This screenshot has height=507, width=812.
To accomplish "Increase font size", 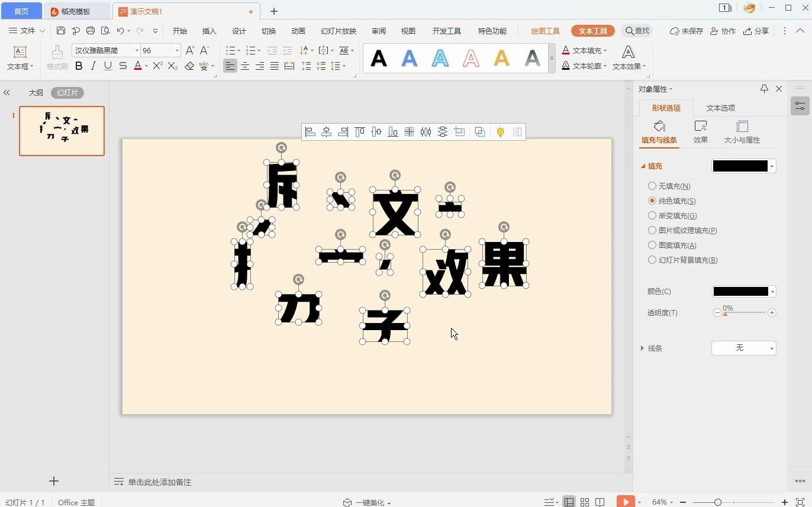I will [x=190, y=50].
